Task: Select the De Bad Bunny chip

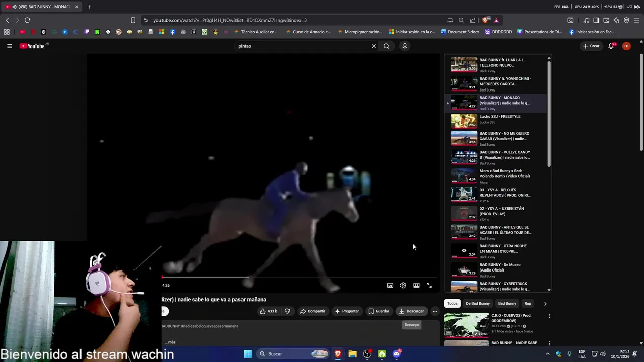Action: click(477, 303)
